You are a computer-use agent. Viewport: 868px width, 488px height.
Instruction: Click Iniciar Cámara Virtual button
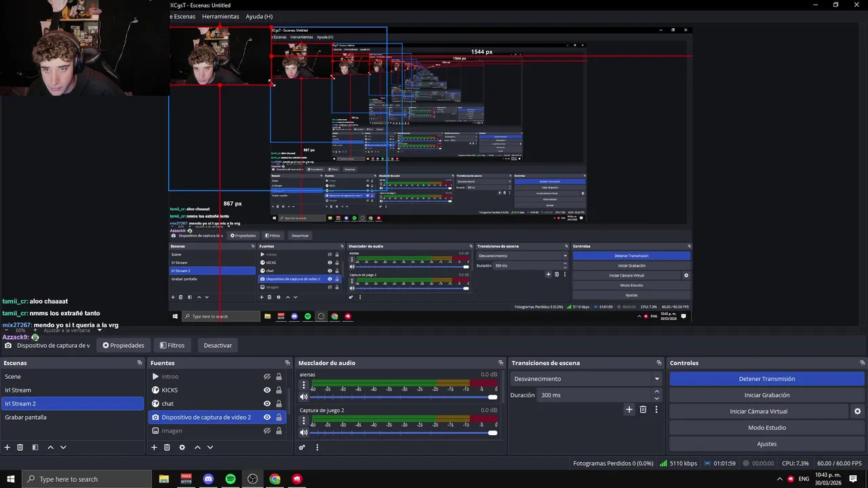(x=759, y=411)
